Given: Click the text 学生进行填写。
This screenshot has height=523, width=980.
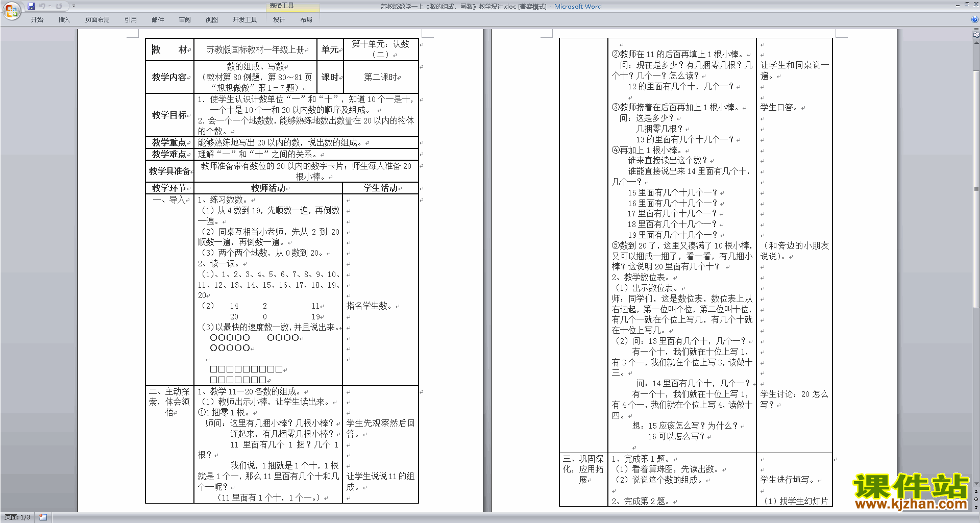Looking at the screenshot, I should (788, 480).
